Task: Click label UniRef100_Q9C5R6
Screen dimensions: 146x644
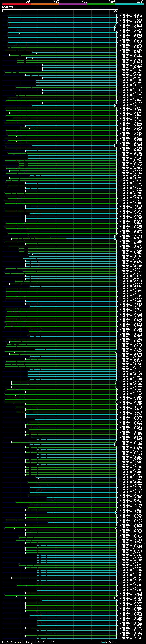Action: click(131, 371)
